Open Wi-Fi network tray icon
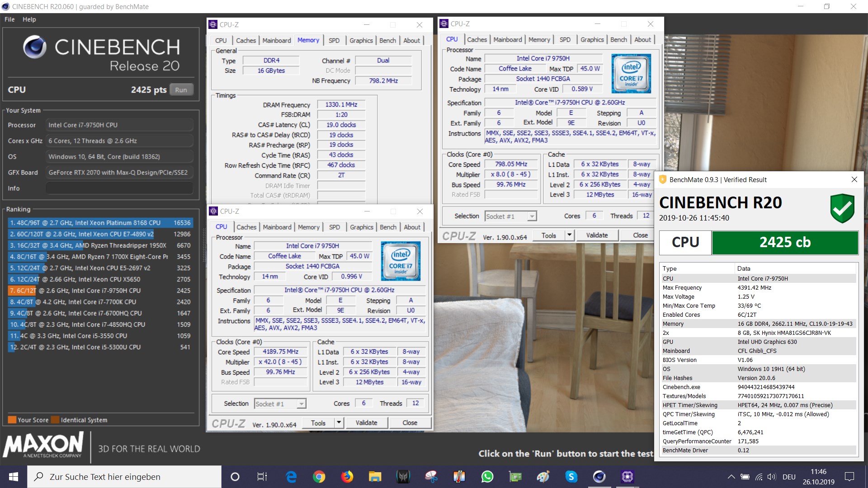The width and height of the screenshot is (868, 488). click(759, 477)
